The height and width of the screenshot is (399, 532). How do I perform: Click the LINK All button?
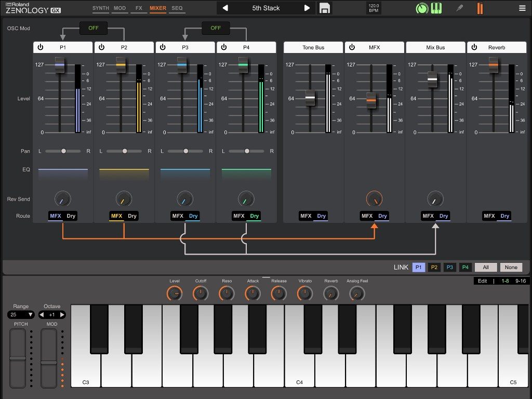pyautogui.click(x=486, y=268)
